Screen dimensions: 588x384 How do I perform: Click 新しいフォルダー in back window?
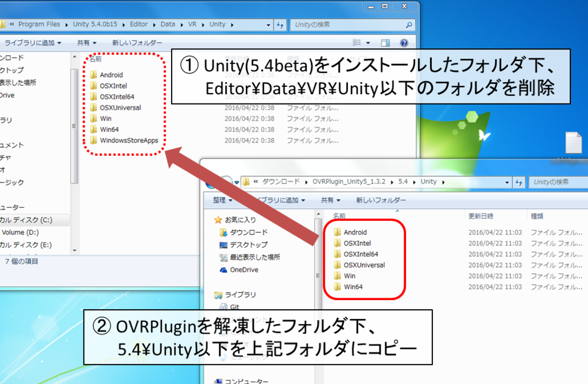pos(137,43)
